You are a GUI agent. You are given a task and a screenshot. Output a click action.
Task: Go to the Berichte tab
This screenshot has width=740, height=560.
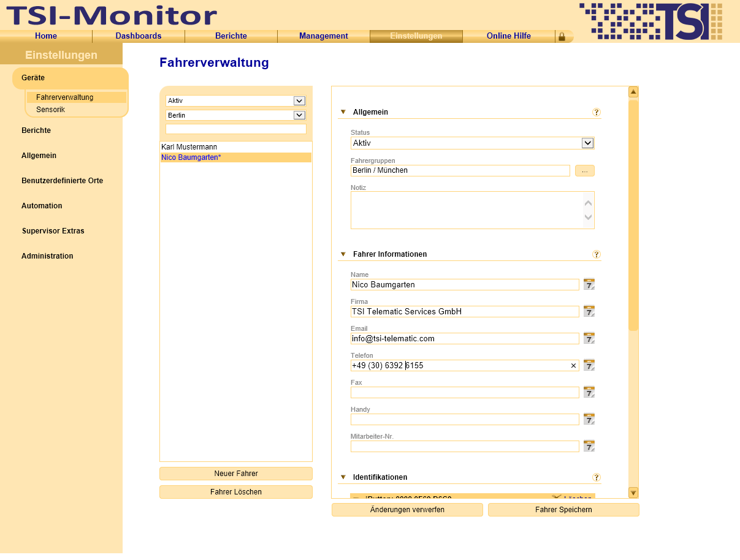point(231,36)
